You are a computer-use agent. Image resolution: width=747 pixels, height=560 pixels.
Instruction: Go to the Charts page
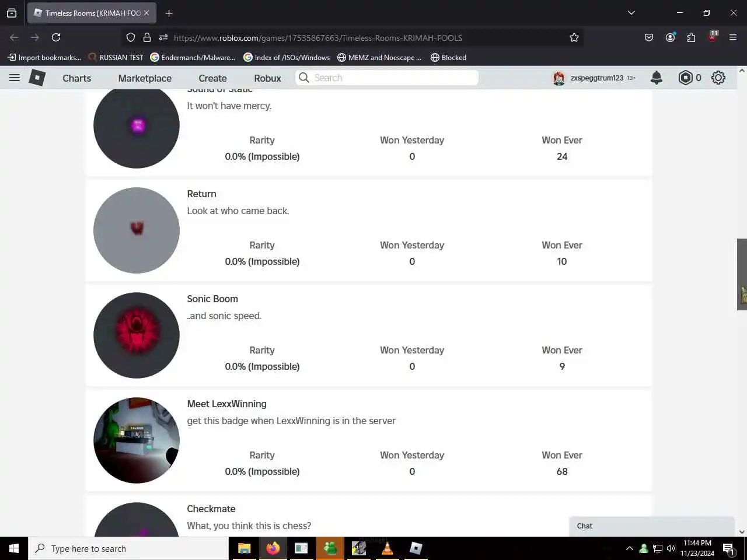tap(77, 78)
